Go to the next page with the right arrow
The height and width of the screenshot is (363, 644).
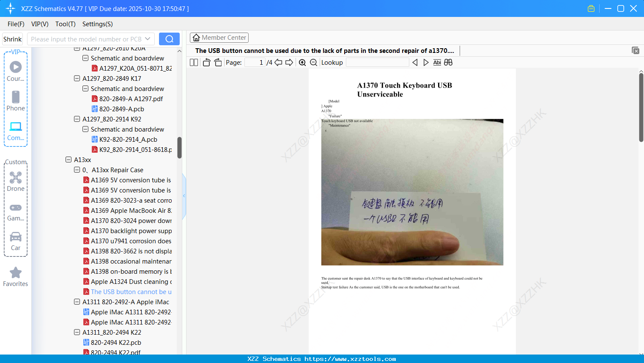pyautogui.click(x=289, y=62)
